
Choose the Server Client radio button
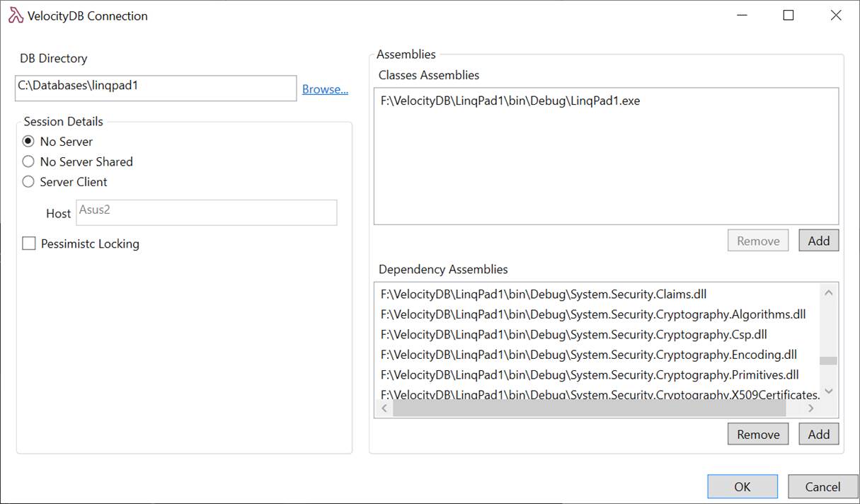[28, 182]
